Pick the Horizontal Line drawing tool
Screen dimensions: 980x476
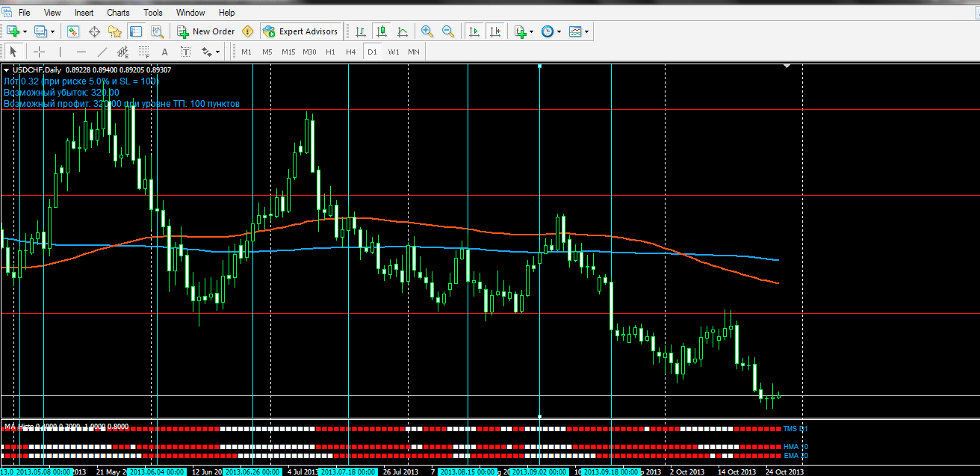[81, 52]
